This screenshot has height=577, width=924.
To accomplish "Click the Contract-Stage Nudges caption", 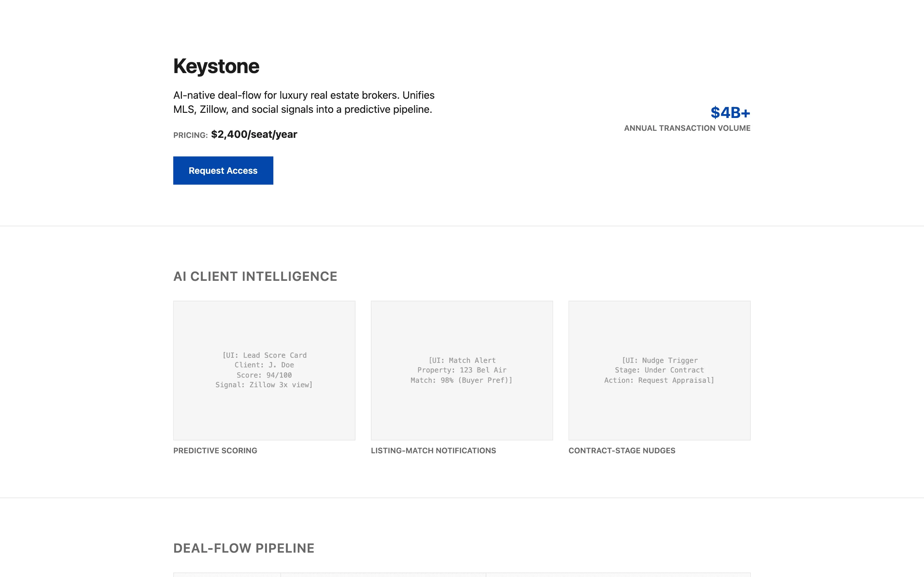I will point(621,451).
